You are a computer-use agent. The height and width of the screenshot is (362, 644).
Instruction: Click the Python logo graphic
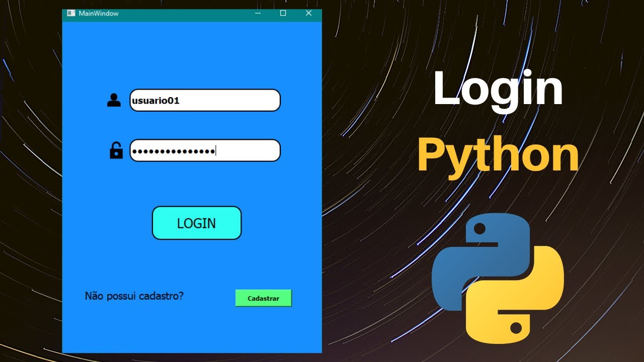click(x=498, y=278)
